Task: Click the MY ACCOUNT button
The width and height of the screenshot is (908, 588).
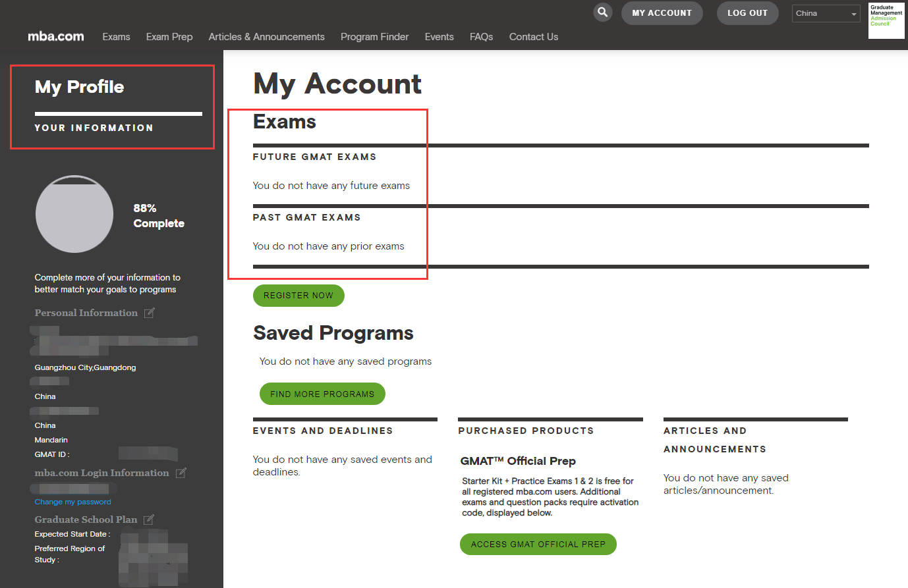Action: tap(662, 13)
